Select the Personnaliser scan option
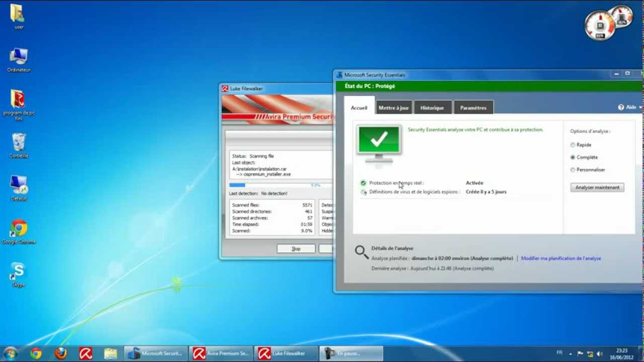644x362 pixels. [573, 170]
